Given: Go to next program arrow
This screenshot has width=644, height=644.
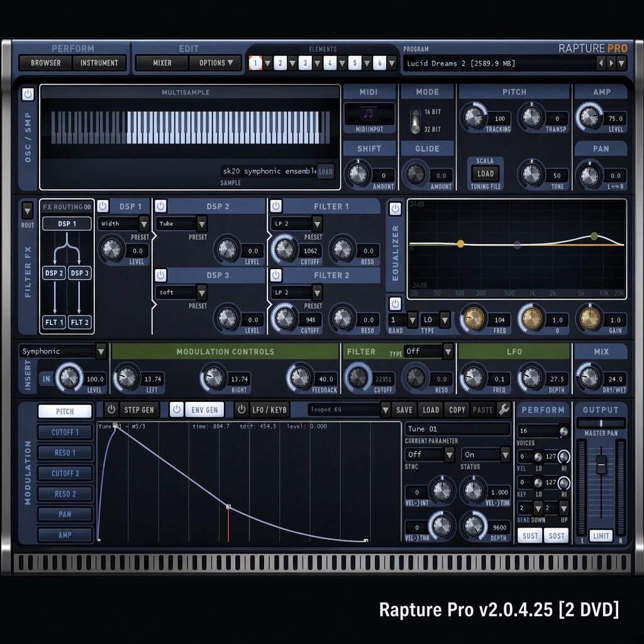Looking at the screenshot, I should coord(611,64).
